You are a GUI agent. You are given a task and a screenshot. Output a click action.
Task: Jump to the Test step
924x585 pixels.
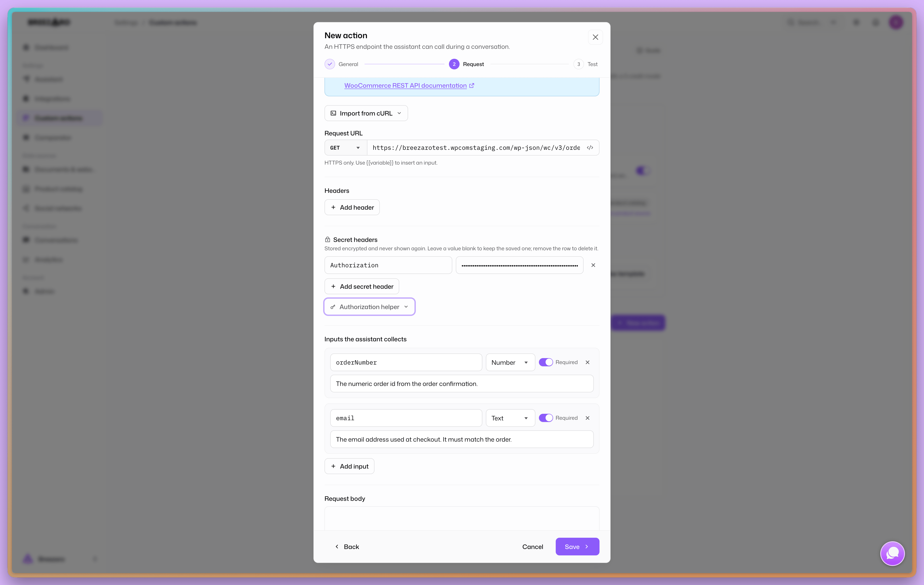(586, 64)
